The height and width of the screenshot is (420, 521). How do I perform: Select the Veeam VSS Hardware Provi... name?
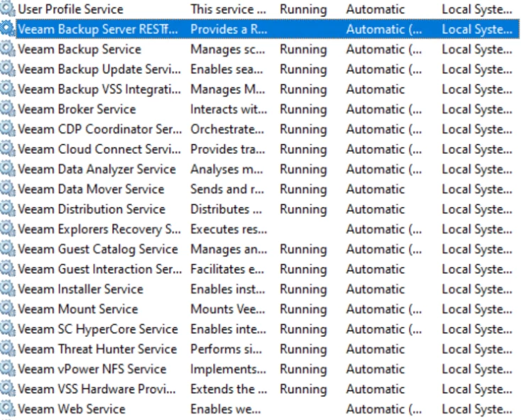click(x=97, y=389)
